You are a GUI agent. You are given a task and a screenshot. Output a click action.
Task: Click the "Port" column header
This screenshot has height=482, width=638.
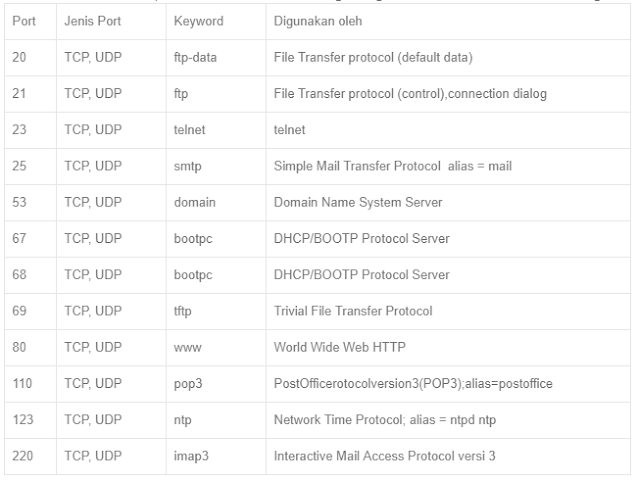pyautogui.click(x=22, y=20)
